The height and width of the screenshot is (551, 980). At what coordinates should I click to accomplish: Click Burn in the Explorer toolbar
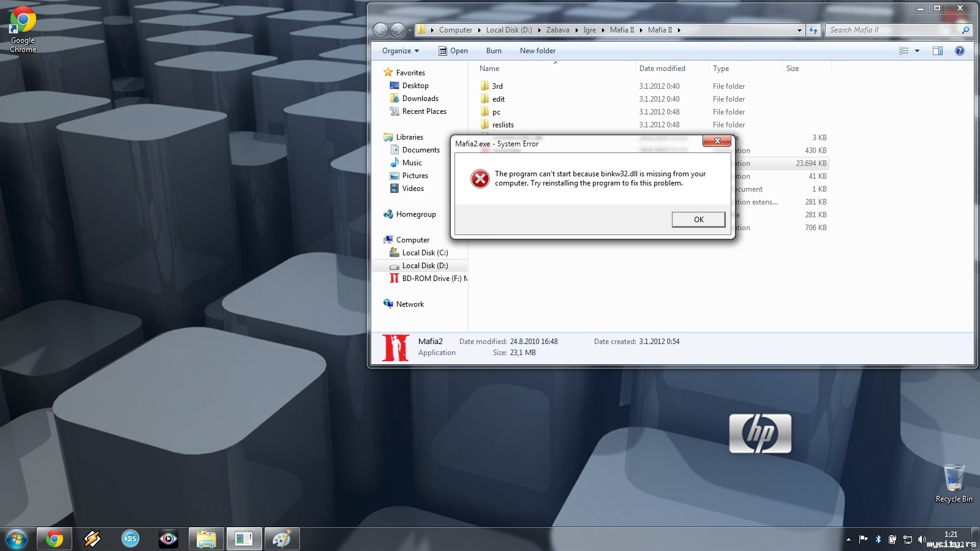(494, 51)
